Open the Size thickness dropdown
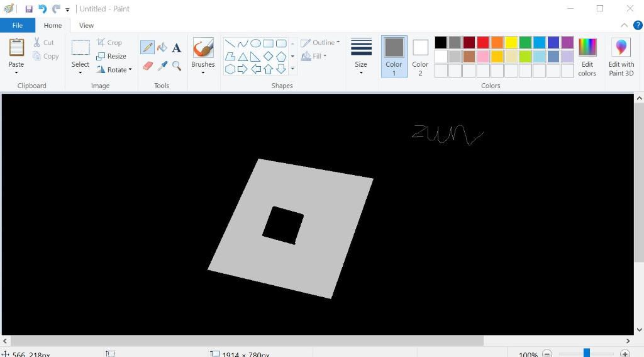The width and height of the screenshot is (644, 357). [361, 57]
